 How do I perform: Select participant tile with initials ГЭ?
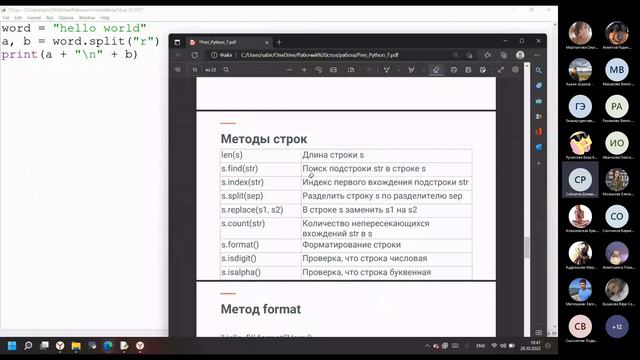(x=580, y=107)
